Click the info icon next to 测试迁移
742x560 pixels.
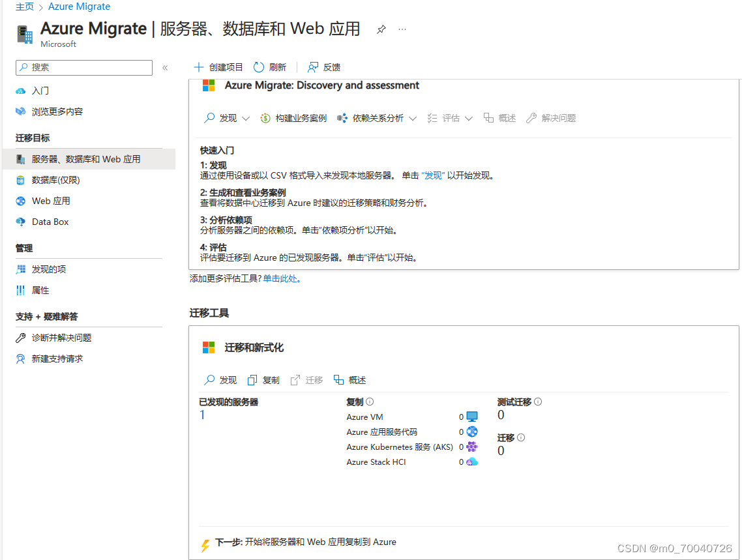tap(538, 402)
